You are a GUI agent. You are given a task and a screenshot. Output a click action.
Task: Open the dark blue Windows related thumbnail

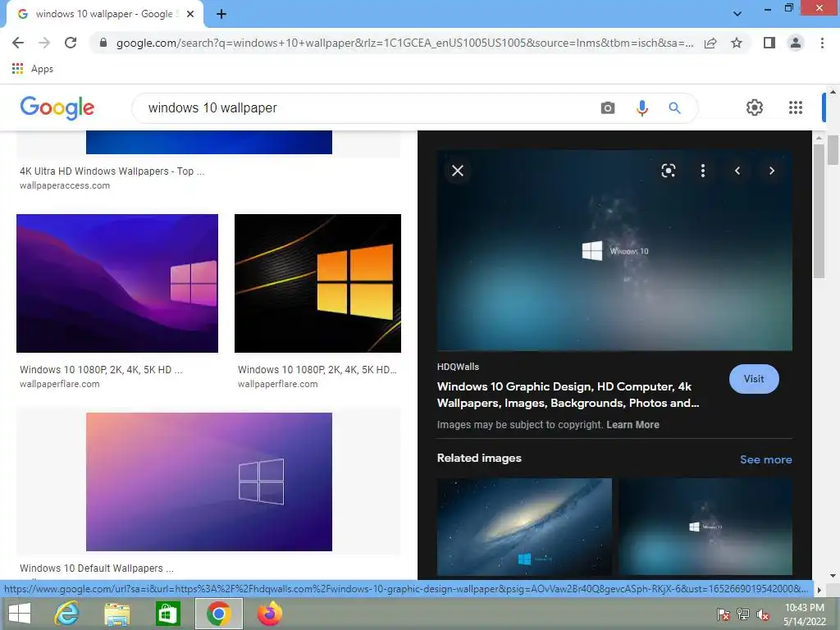tap(705, 527)
